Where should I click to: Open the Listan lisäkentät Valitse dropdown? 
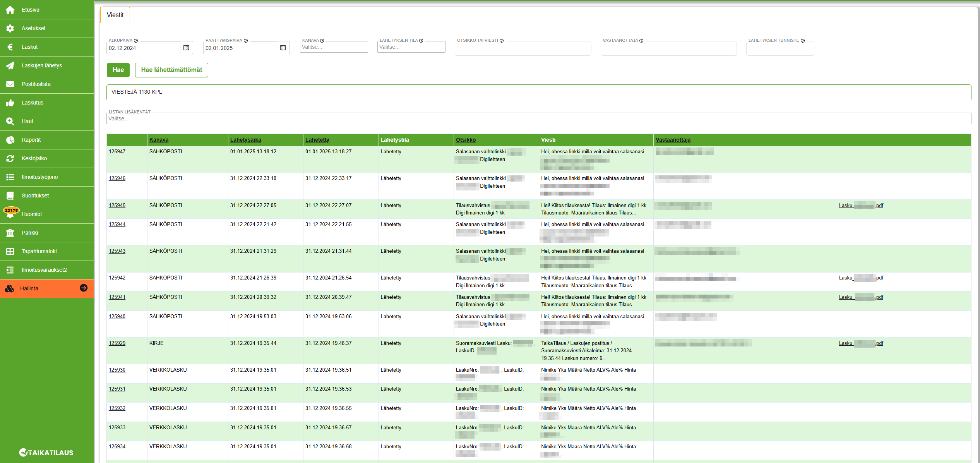(x=539, y=118)
